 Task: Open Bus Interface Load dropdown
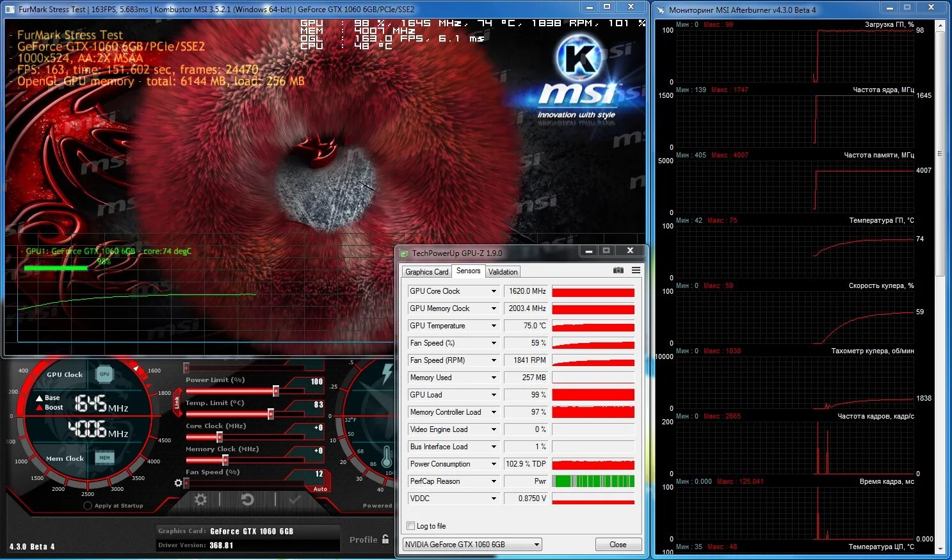point(494,447)
